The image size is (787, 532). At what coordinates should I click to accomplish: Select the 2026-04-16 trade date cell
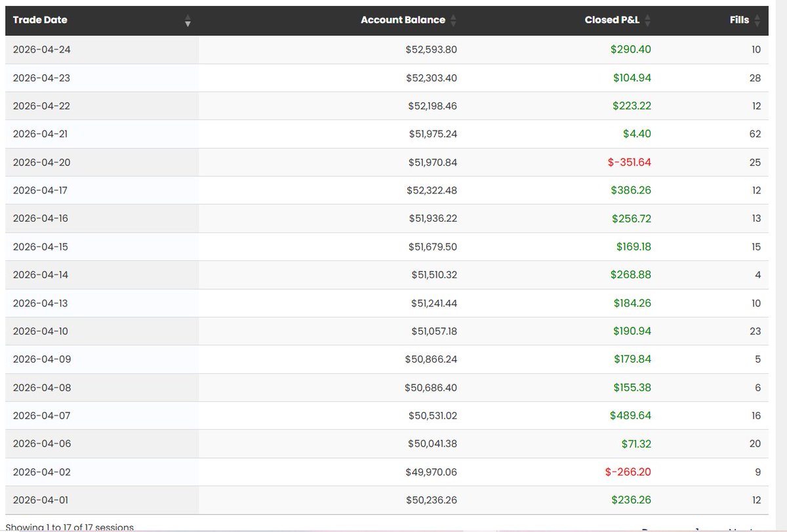click(x=102, y=219)
